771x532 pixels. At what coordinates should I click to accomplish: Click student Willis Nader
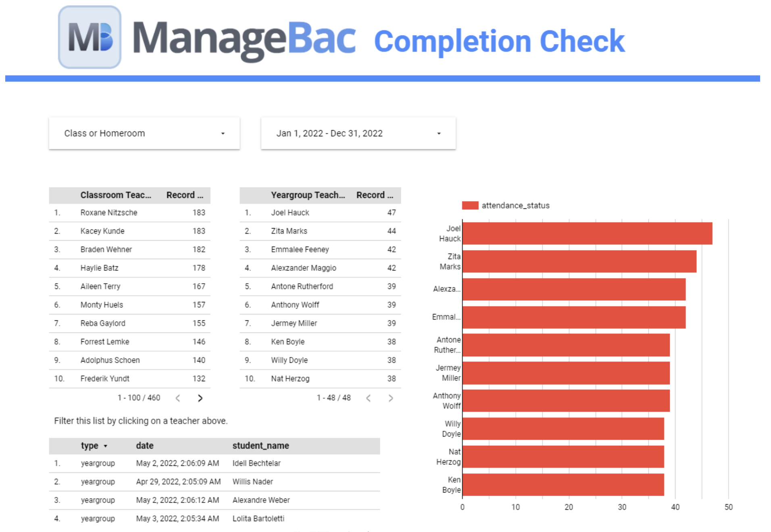252,482
